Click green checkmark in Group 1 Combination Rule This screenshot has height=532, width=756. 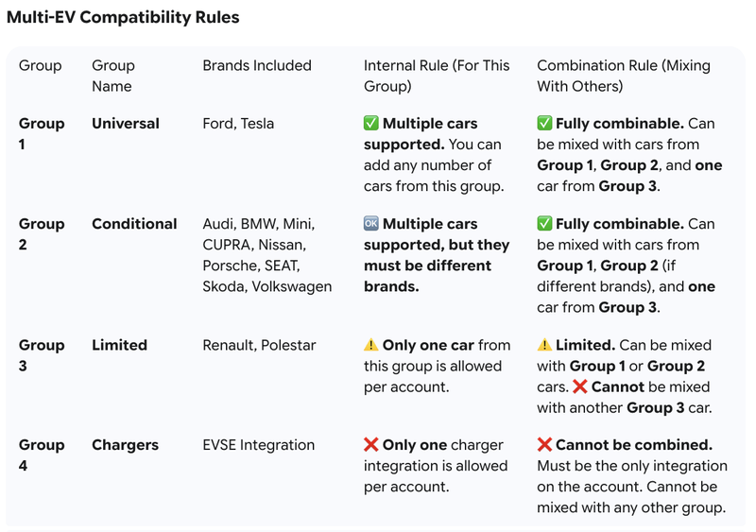(x=544, y=124)
